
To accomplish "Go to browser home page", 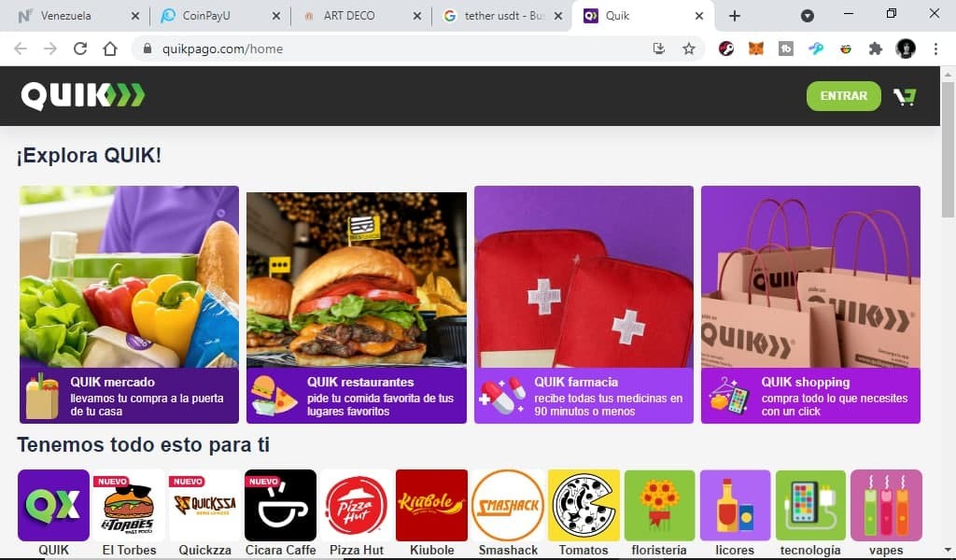I will click(x=110, y=49).
